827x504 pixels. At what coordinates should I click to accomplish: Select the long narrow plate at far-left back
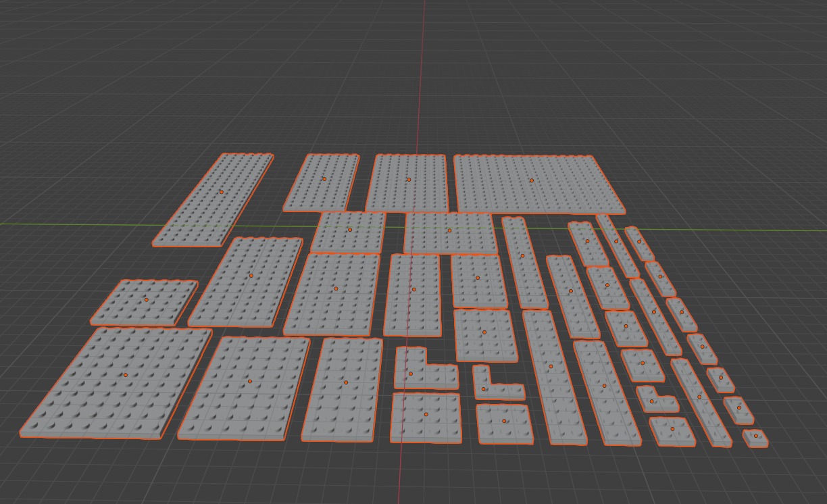tap(213, 199)
